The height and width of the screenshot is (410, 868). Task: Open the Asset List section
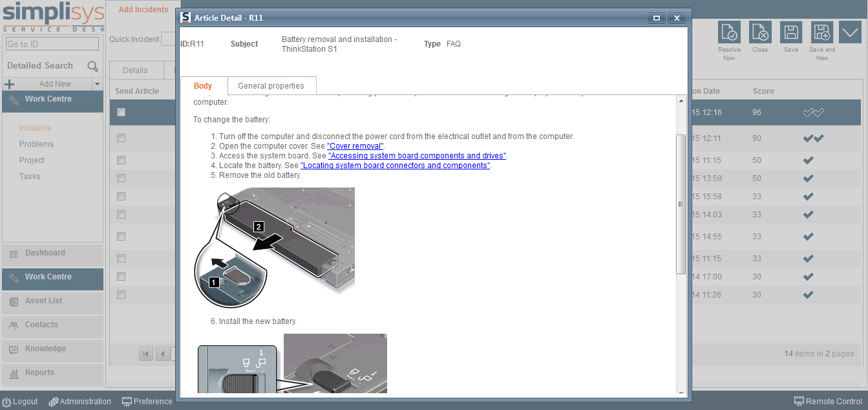52,301
